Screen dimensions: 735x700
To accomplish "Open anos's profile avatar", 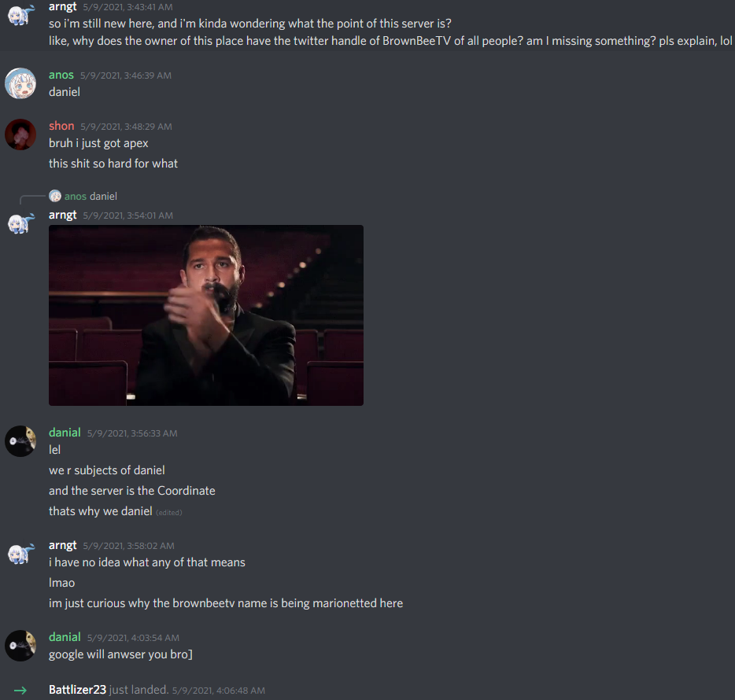I will pos(20,83).
